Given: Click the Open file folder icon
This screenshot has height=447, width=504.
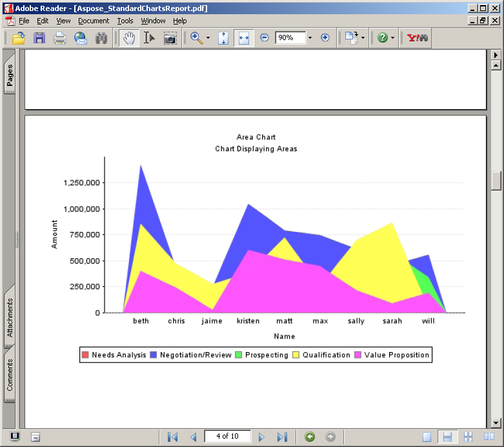Looking at the screenshot, I should [19, 38].
